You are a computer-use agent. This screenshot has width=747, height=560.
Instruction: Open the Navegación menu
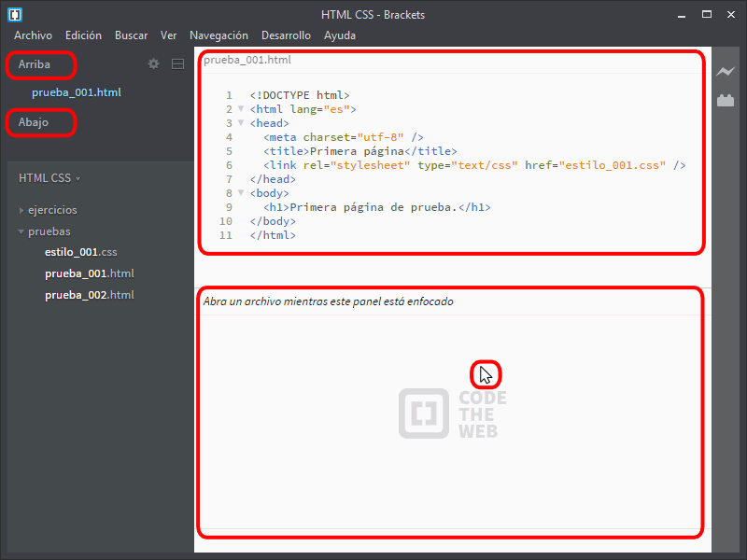(218, 35)
